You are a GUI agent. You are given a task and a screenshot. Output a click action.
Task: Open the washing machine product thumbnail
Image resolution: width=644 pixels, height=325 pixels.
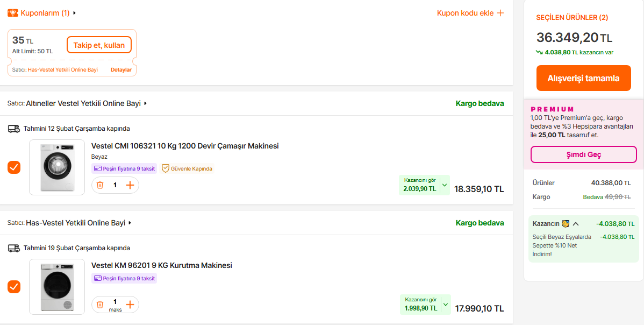tap(57, 168)
